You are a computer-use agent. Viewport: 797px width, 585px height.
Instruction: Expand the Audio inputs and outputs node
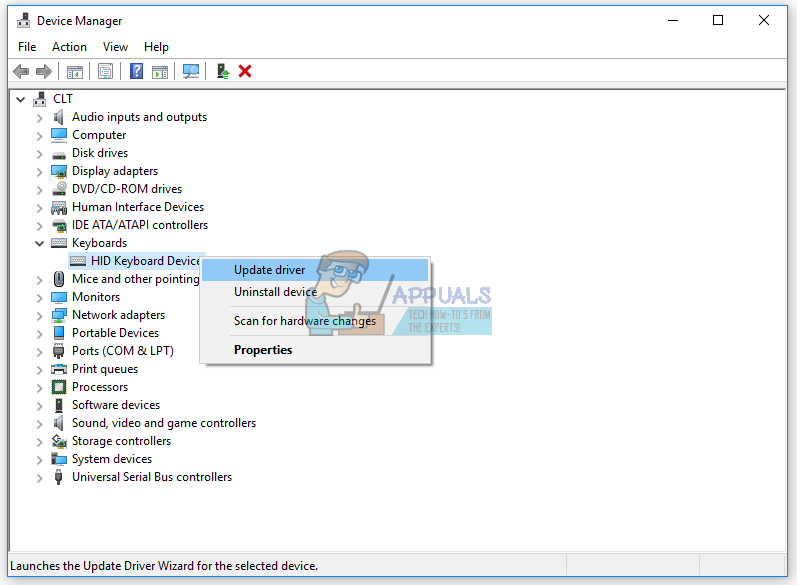point(40,118)
